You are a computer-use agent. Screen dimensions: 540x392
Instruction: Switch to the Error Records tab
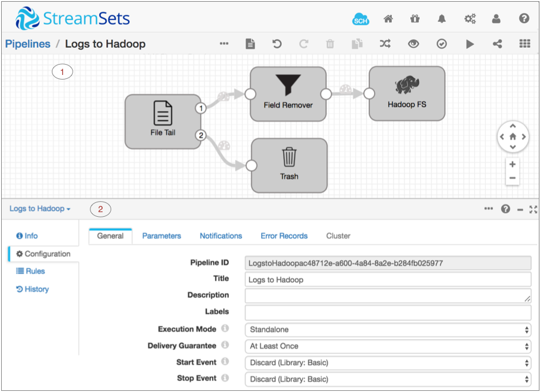(x=284, y=236)
